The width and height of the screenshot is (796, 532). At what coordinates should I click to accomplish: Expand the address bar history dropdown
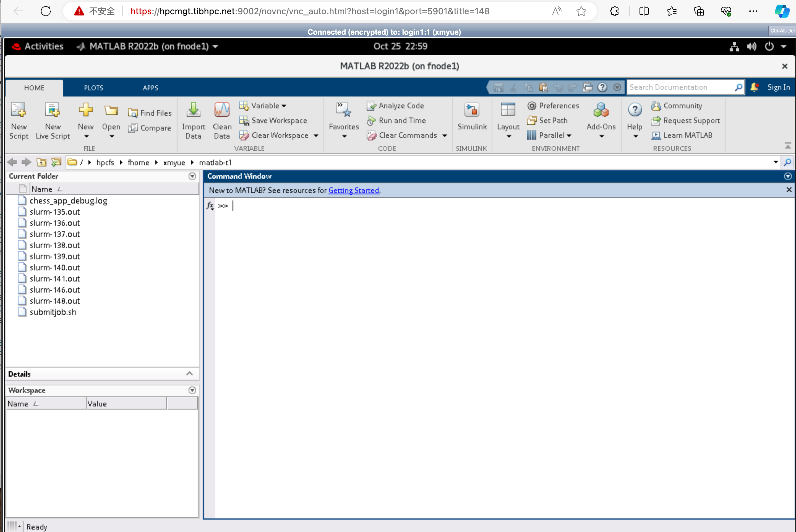coord(775,162)
